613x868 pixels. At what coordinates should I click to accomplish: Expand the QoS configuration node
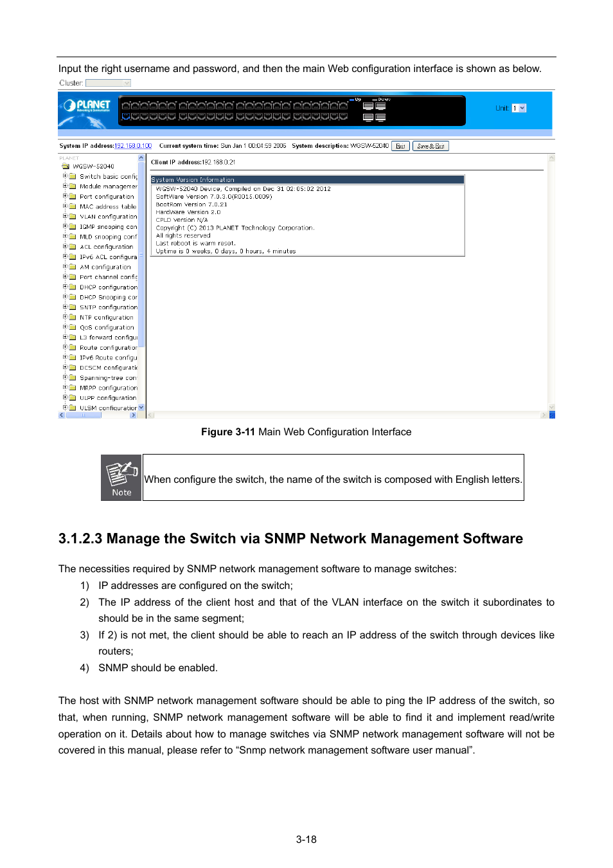65,327
